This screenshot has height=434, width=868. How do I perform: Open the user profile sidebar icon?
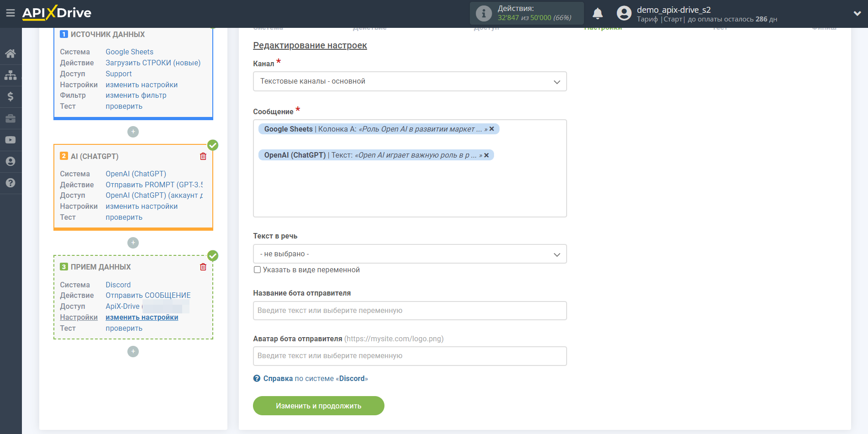point(11,161)
